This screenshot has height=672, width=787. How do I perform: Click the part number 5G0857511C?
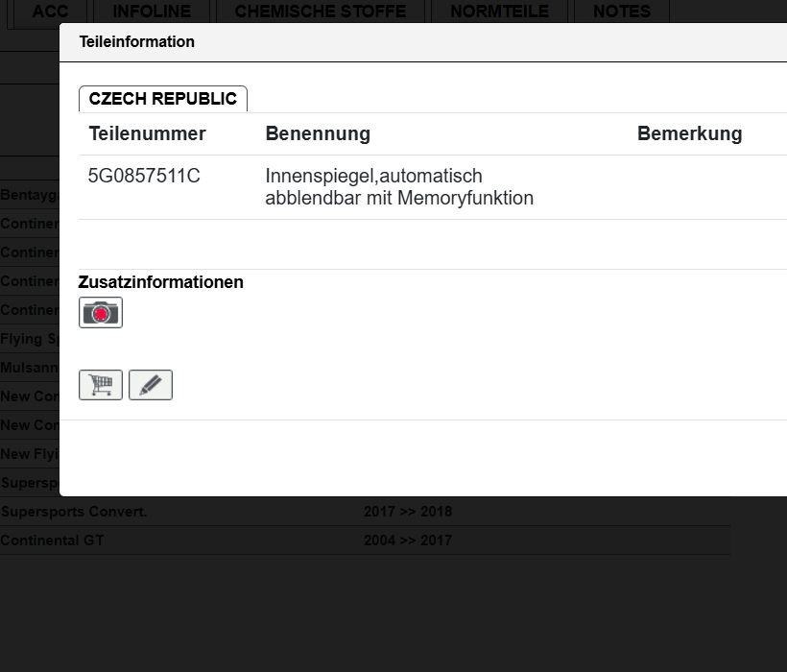point(144,176)
